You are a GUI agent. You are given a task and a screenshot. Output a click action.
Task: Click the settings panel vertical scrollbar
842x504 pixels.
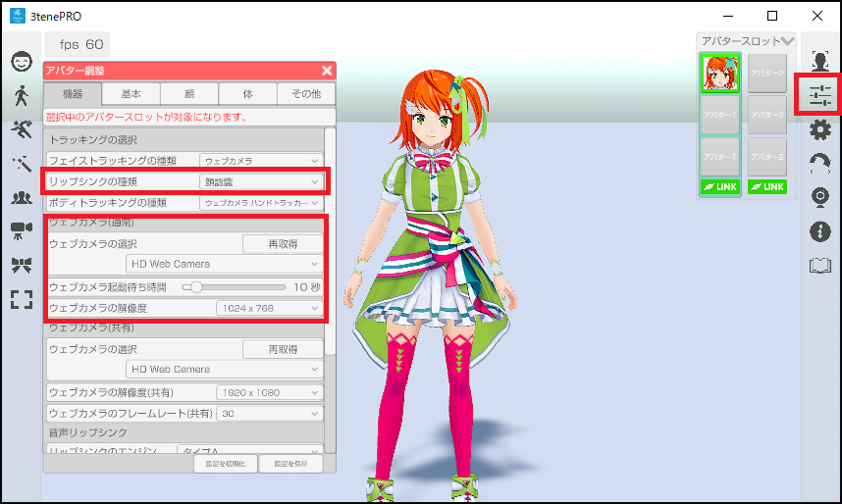pyautogui.click(x=331, y=241)
